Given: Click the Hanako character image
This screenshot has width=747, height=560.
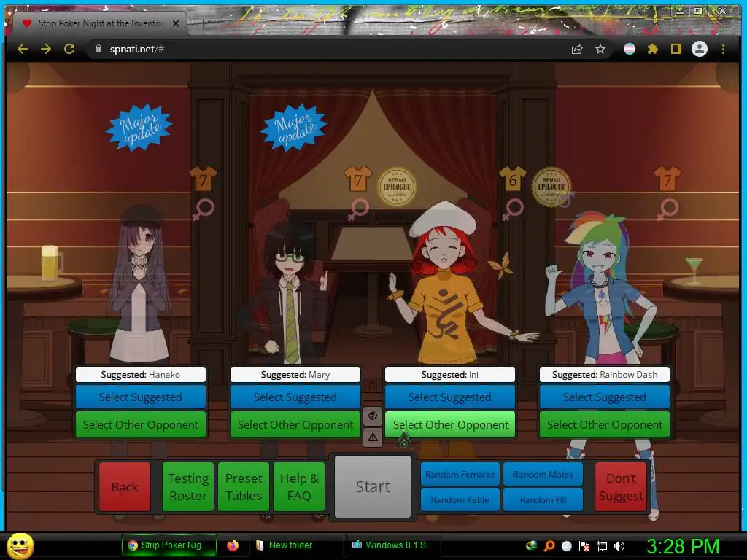Looking at the screenshot, I should pos(139,286).
